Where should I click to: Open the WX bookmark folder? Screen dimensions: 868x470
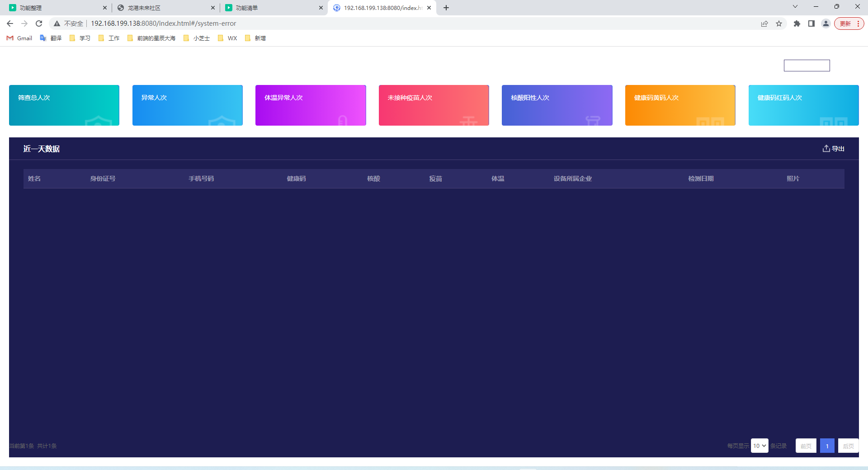pos(227,38)
